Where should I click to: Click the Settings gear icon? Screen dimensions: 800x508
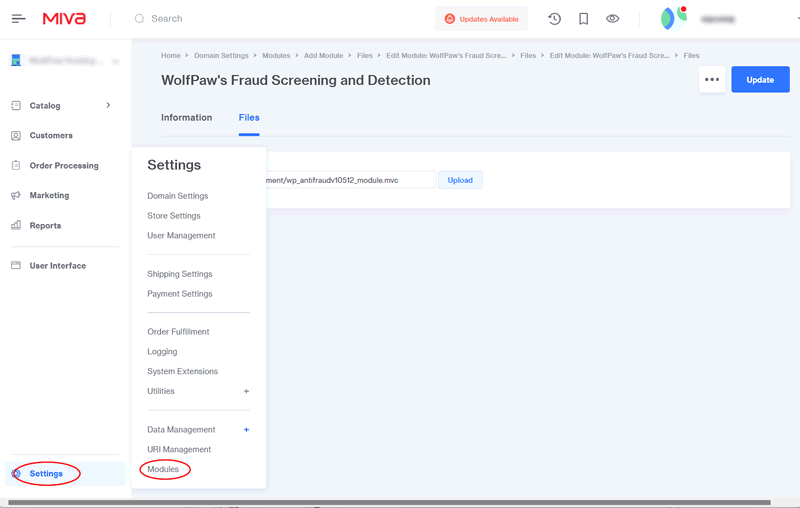16,473
